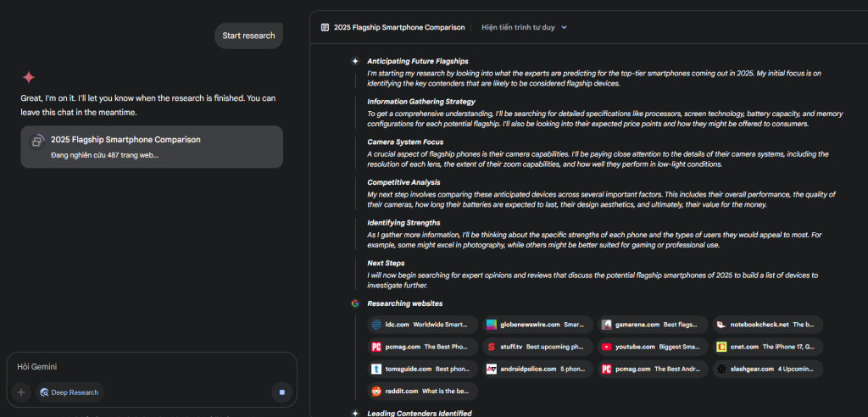Click the Identifying Strengths heading
The width and height of the screenshot is (868, 417).
(403, 223)
